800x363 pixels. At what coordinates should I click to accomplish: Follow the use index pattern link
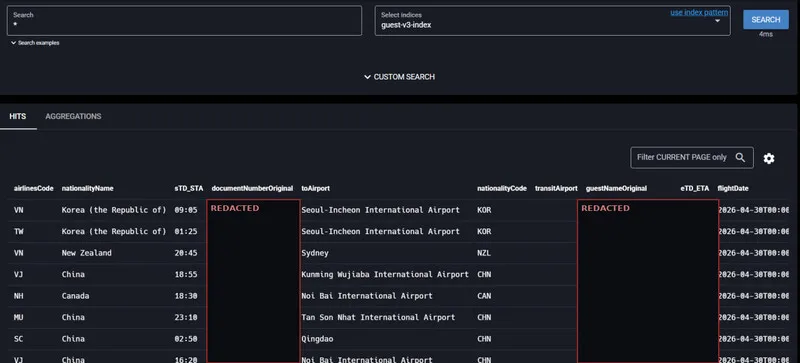click(x=699, y=12)
